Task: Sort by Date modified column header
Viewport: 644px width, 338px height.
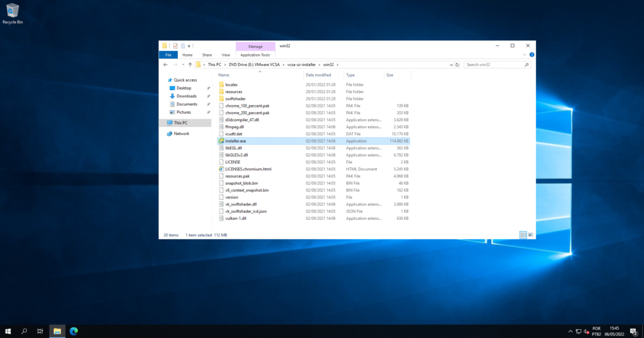Action: [x=318, y=75]
